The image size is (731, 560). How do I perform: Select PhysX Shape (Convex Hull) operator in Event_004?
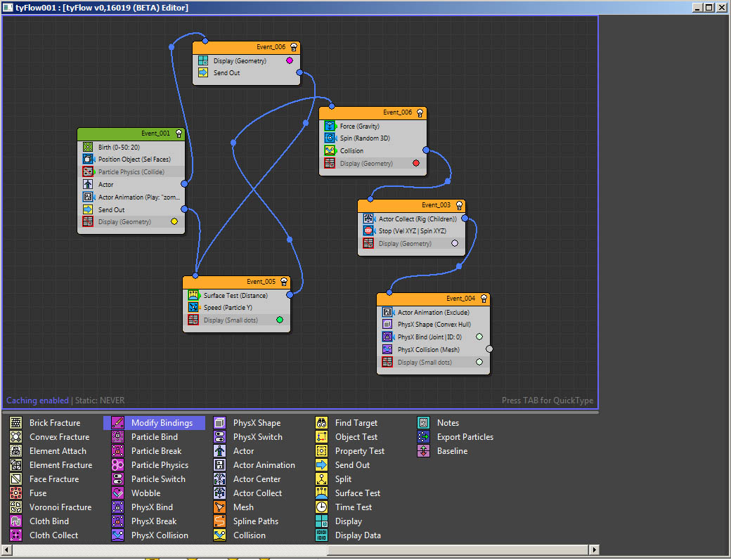(x=433, y=325)
